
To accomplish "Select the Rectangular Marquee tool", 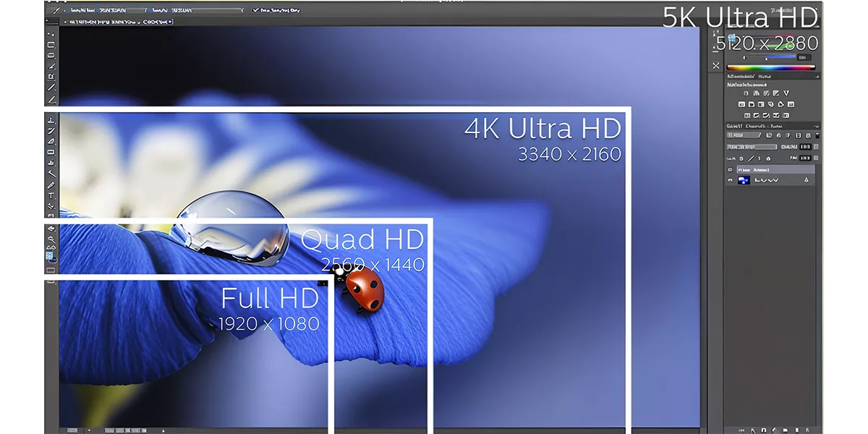I will tap(50, 43).
